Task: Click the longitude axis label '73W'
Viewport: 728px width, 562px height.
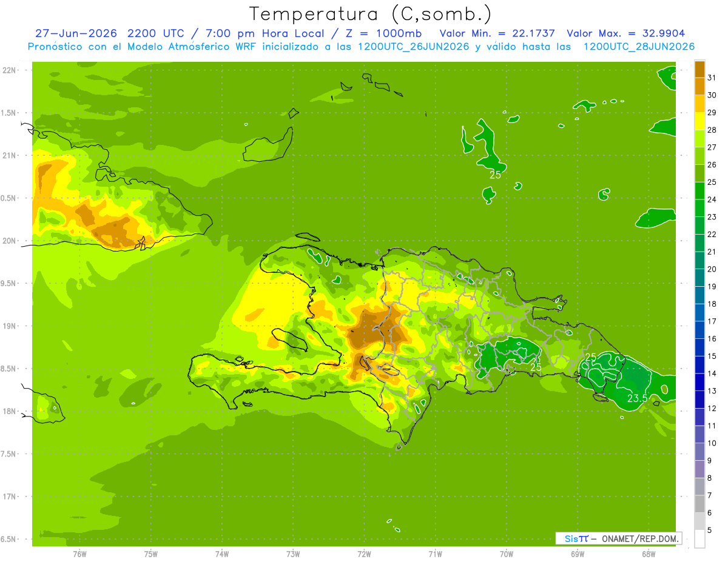Action: pyautogui.click(x=293, y=554)
